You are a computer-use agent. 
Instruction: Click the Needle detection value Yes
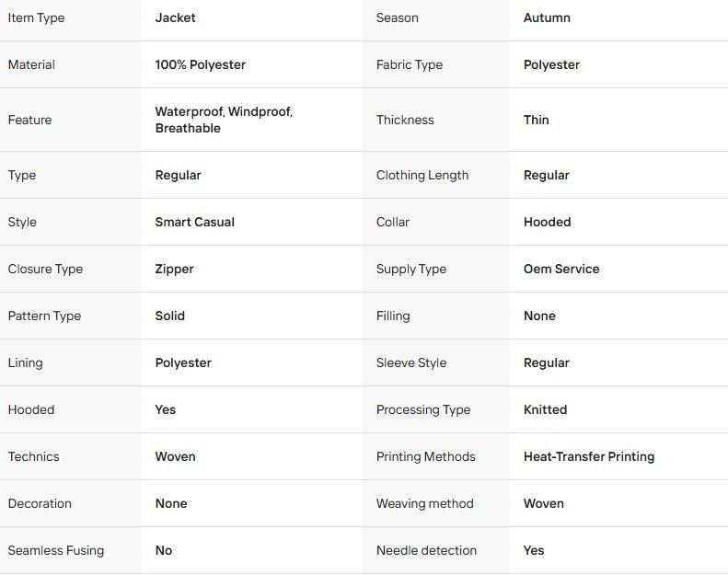click(534, 550)
